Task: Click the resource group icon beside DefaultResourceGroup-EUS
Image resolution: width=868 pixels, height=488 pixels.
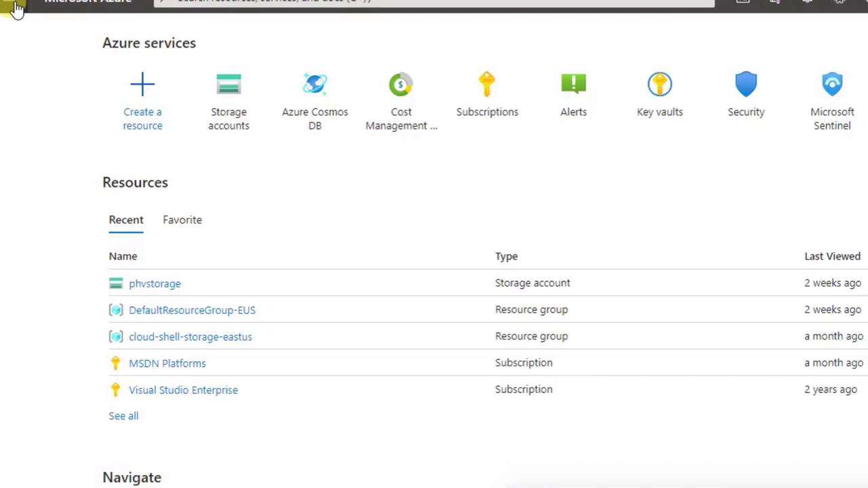Action: tap(116, 310)
